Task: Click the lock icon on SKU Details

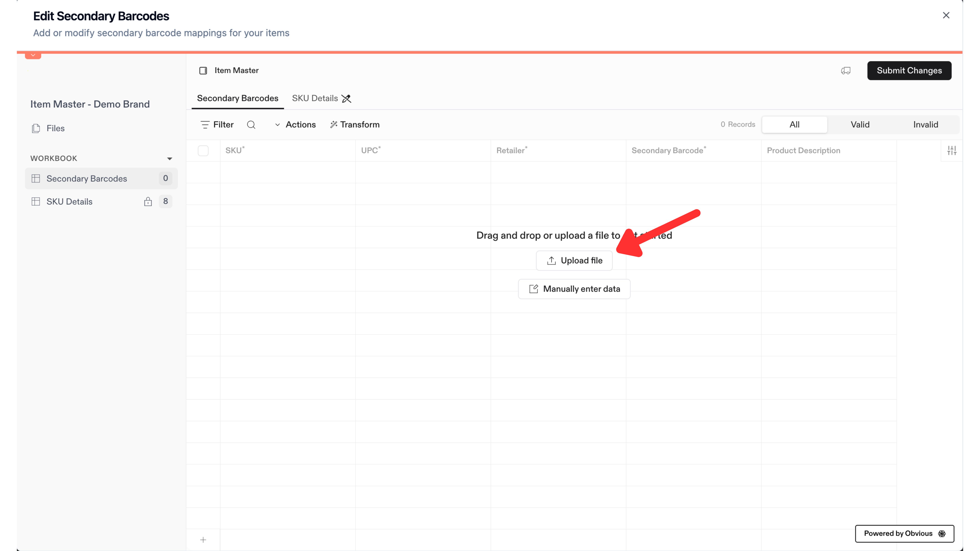Action: [x=148, y=201]
